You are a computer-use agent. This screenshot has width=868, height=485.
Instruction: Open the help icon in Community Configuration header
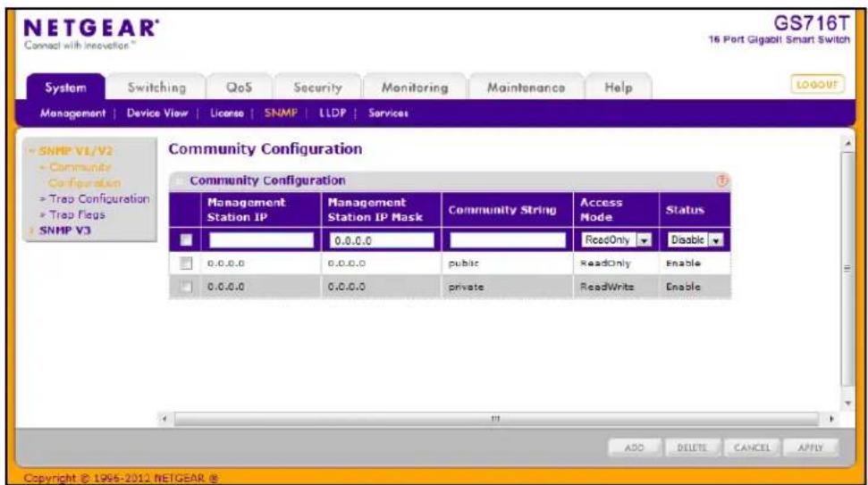(722, 180)
